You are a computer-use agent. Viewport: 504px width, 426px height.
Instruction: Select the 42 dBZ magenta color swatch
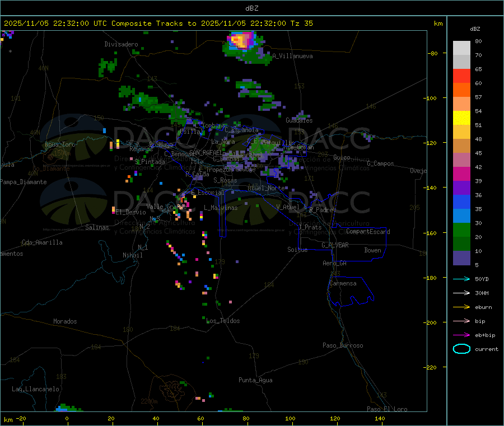[x=461, y=174]
